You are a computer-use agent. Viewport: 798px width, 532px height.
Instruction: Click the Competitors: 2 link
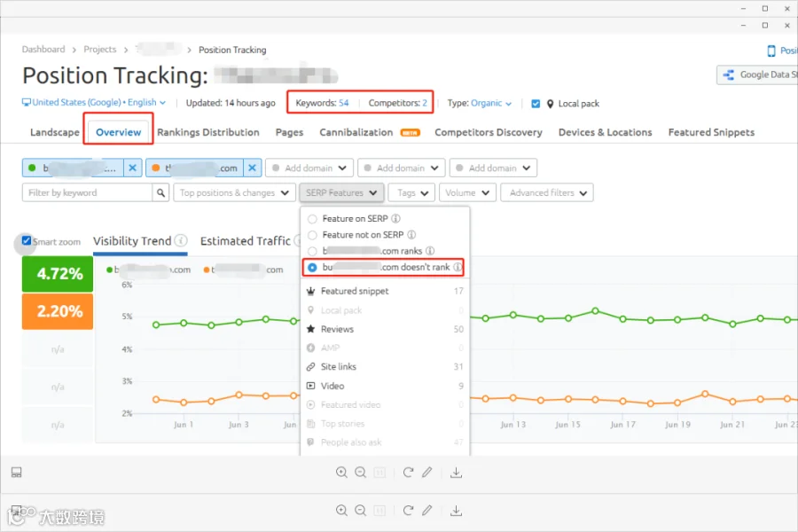point(397,103)
